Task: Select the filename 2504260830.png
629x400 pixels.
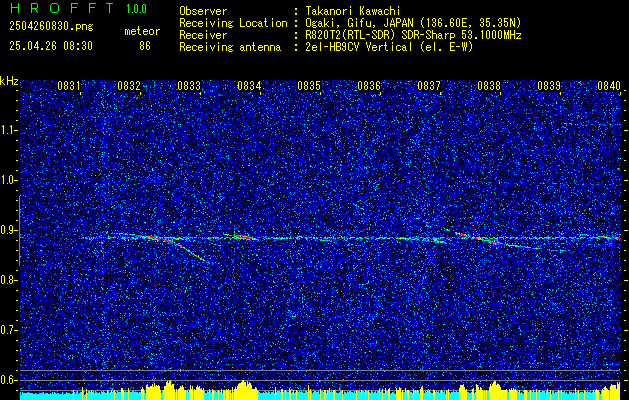Action: (x=51, y=26)
